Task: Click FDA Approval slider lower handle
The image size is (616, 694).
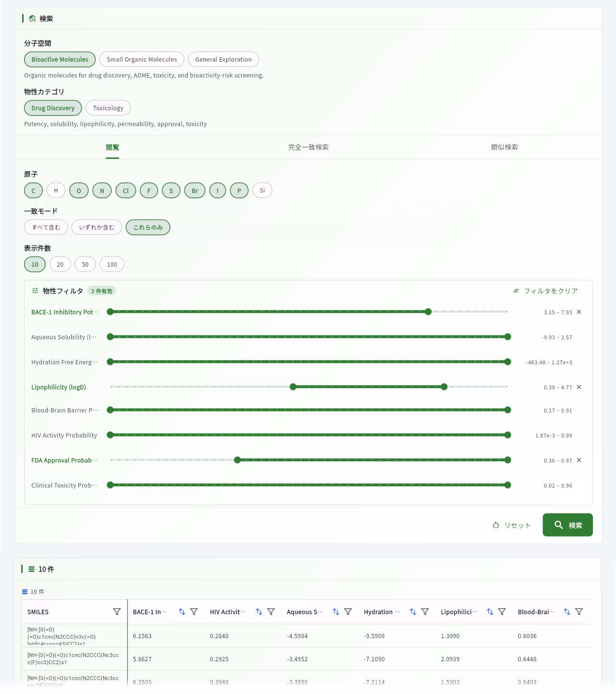Action: (237, 460)
